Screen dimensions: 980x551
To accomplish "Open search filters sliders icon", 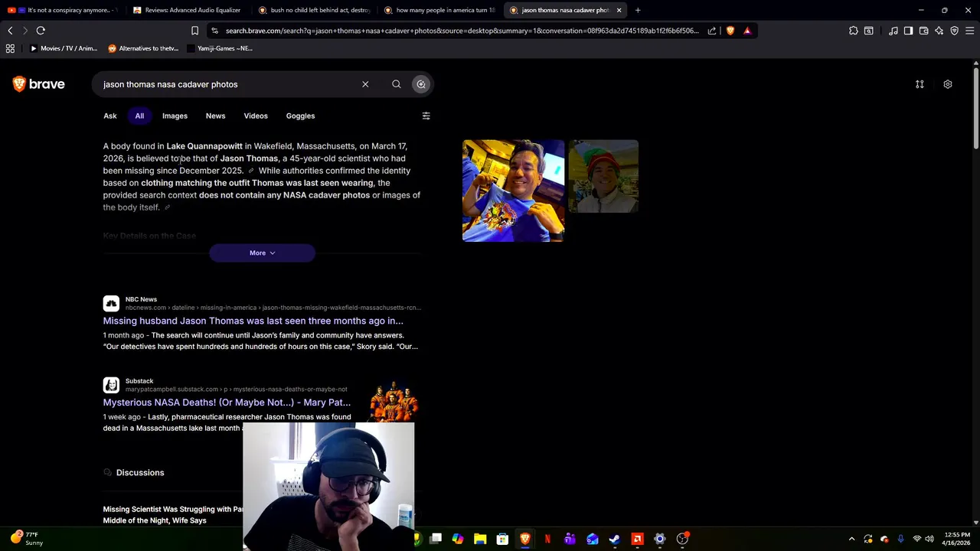I will (426, 116).
